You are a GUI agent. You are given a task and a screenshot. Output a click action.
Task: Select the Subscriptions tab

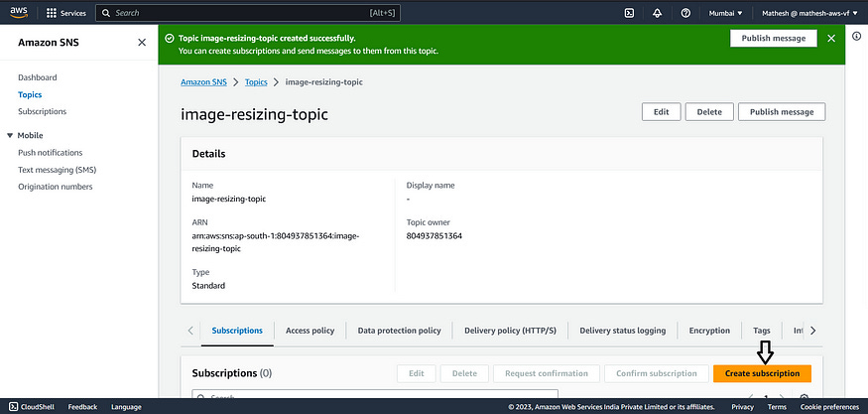coord(237,331)
